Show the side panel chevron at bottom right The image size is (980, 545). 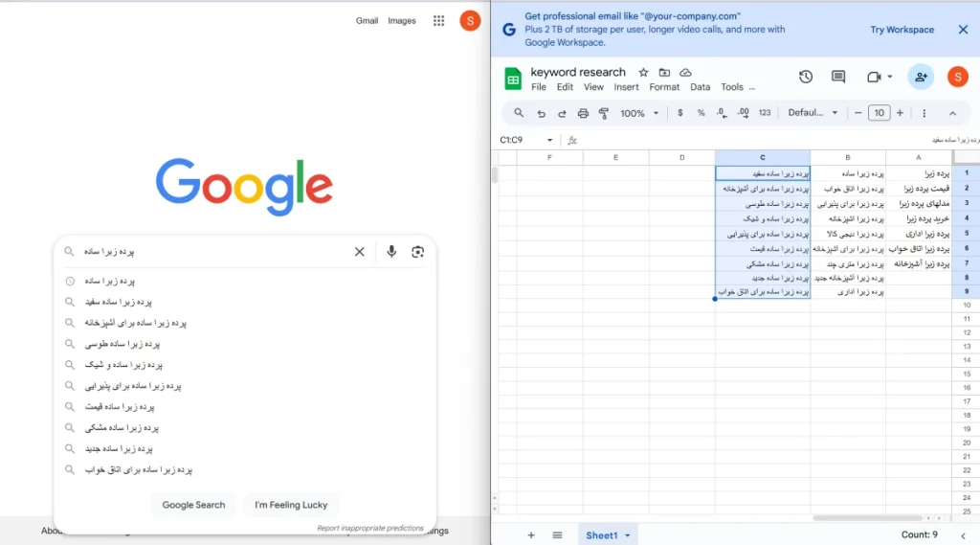(963, 535)
